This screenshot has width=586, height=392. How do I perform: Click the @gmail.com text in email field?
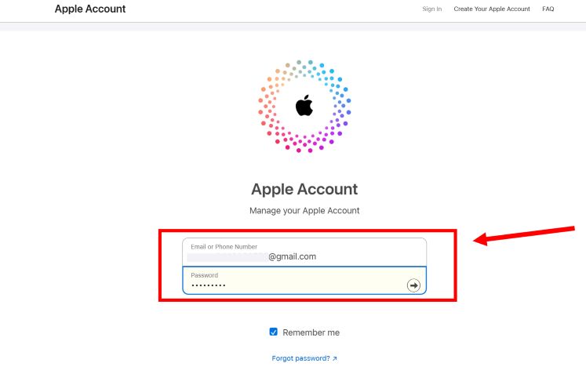point(292,256)
